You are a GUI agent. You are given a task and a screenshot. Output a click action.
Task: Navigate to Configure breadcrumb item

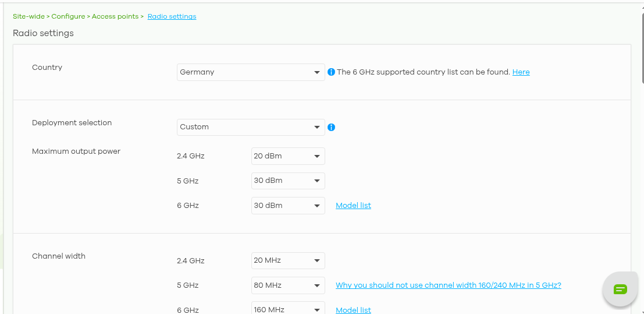click(x=68, y=16)
